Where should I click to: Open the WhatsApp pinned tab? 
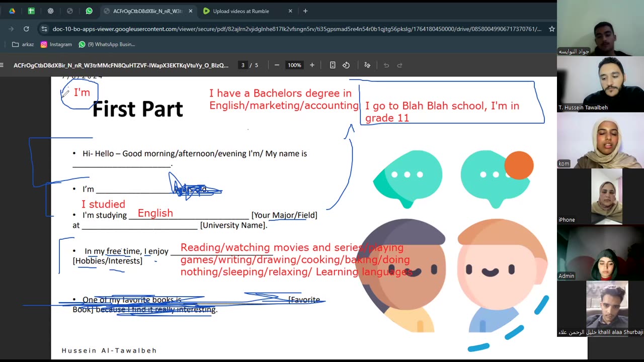coord(89,11)
